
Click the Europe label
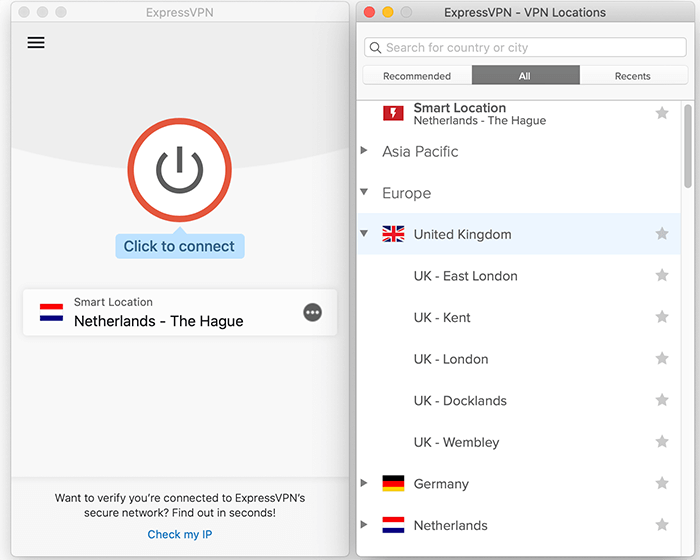coord(406,193)
